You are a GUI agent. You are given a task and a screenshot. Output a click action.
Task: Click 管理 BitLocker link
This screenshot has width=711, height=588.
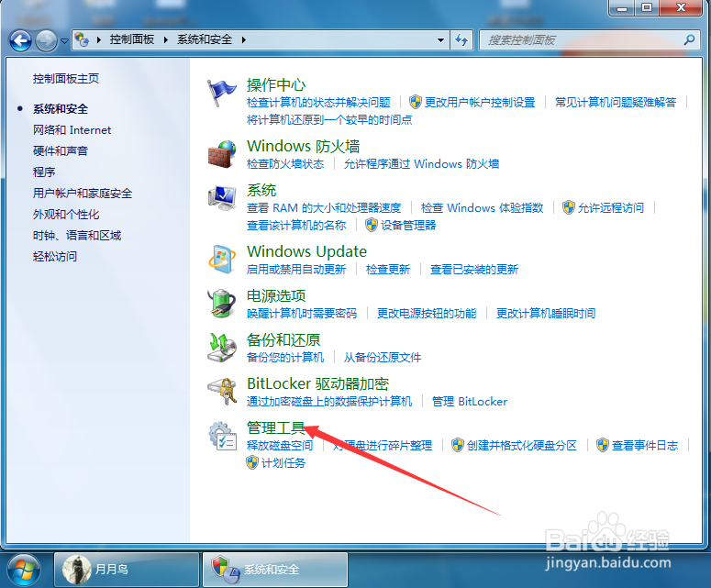point(470,401)
